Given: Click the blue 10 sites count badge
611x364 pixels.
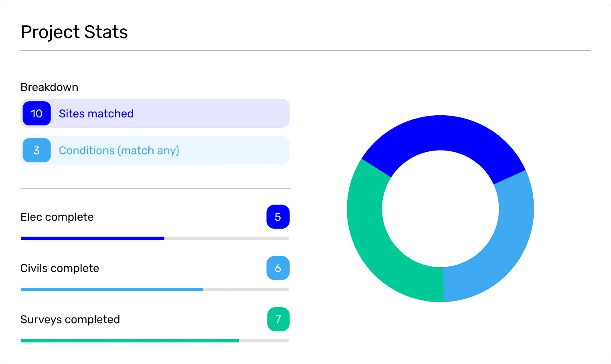Looking at the screenshot, I should (36, 114).
